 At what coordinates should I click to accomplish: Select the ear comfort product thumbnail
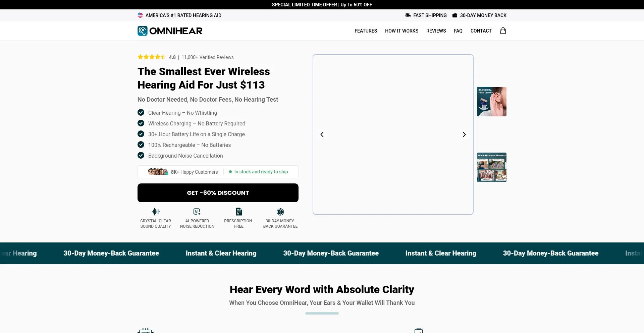click(492, 102)
